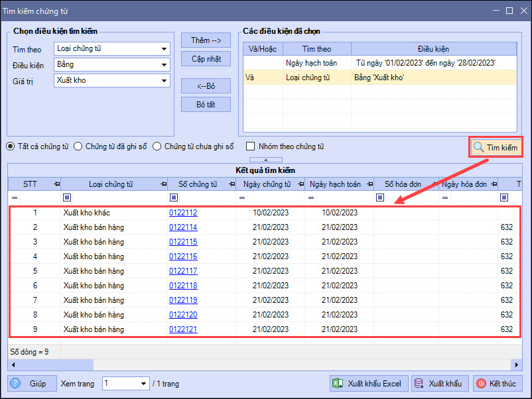
Task: Select the Ngày hạch toán condition row
Action: [379, 62]
